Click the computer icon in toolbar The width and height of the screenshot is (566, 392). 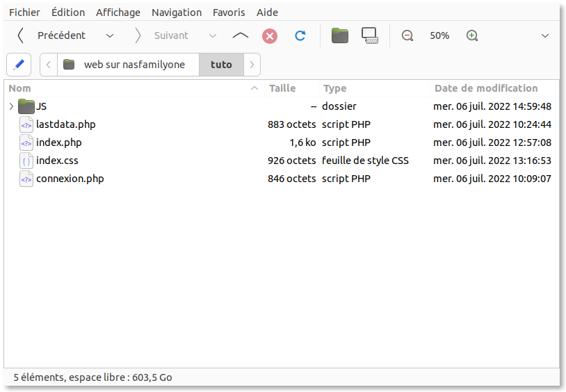point(370,35)
